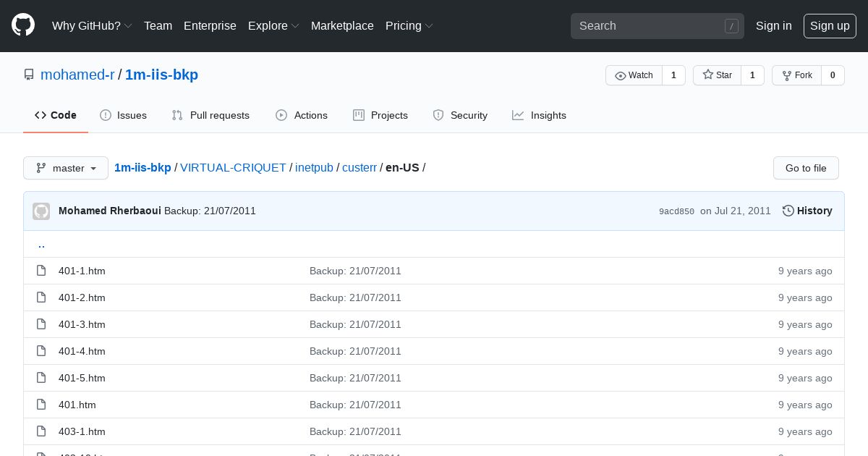Open the GitHub logo home link
The height and width of the screenshot is (456, 868).
[23, 25]
